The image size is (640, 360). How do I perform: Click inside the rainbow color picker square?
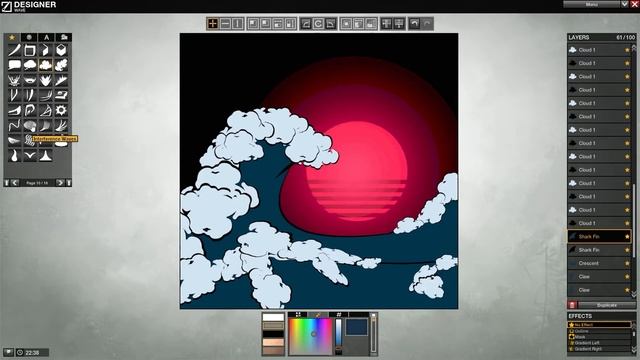tap(311, 336)
